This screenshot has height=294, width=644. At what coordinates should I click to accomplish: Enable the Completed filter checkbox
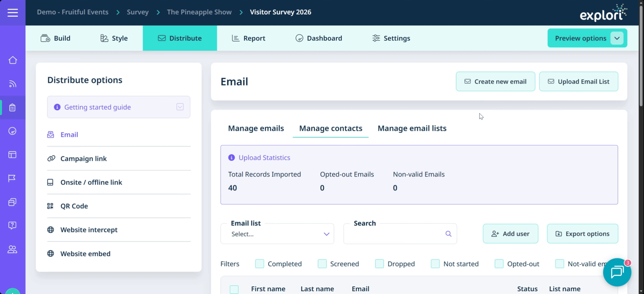point(259,264)
